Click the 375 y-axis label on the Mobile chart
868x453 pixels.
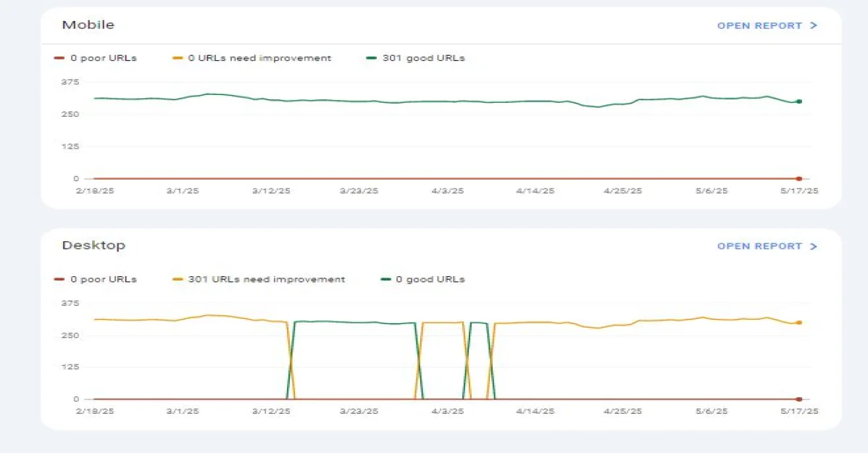(x=70, y=82)
